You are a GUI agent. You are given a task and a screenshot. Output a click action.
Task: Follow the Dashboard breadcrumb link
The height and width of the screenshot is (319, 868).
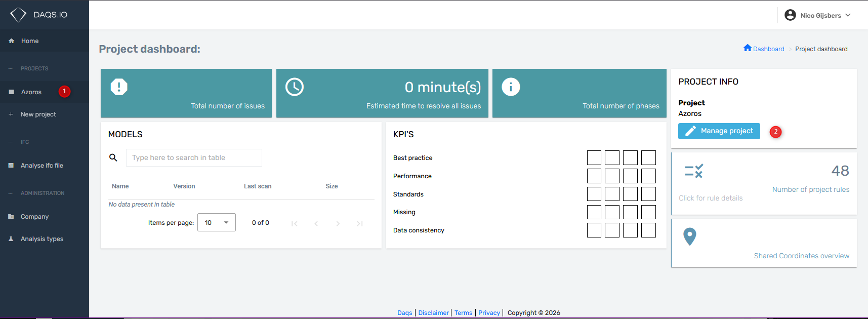(768, 49)
